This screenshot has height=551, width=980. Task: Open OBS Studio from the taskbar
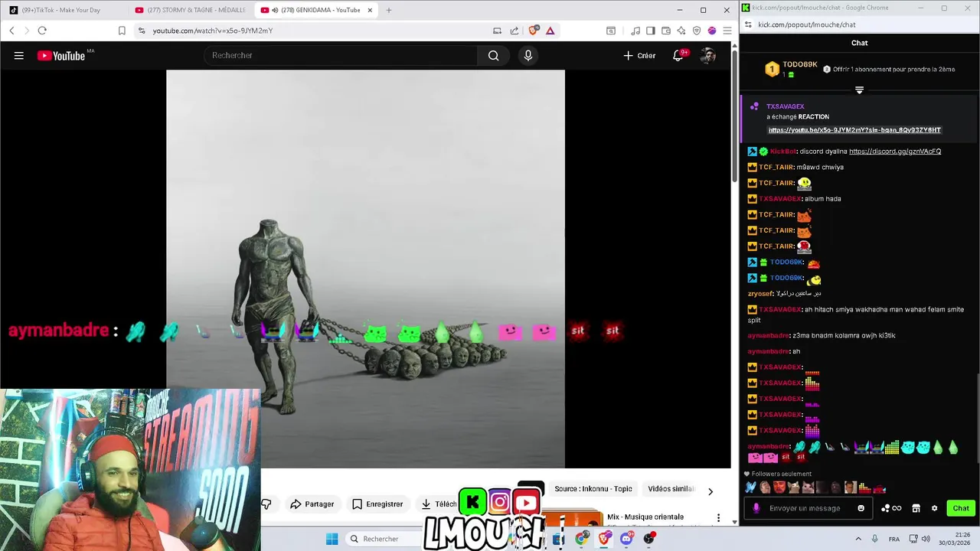649,539
